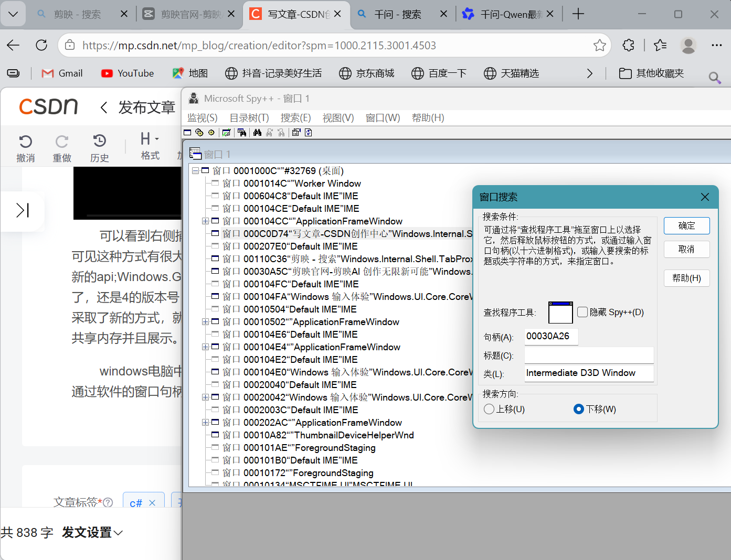731x560 pixels.
Task: Open the YouTube bookmark
Action: pyautogui.click(x=128, y=73)
